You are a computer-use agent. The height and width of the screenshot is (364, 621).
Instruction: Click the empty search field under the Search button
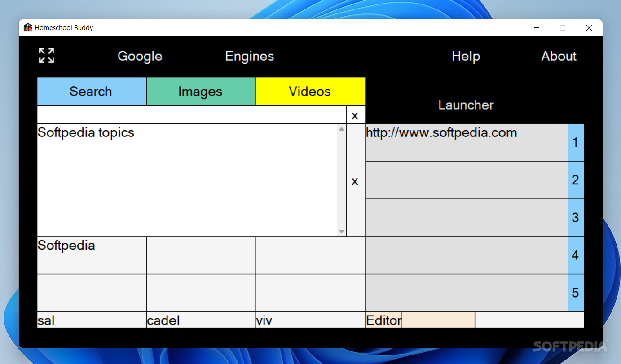(x=192, y=115)
